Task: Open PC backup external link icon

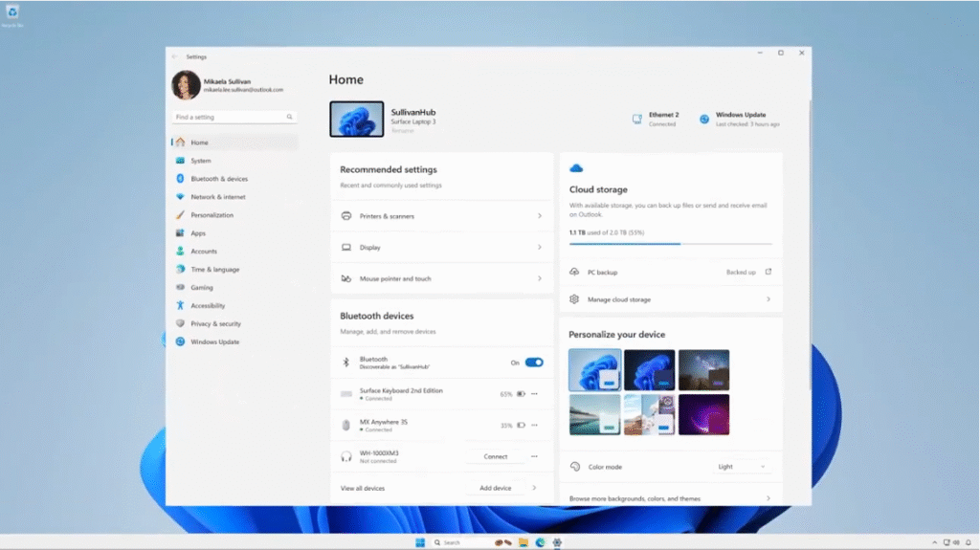Action: click(x=768, y=272)
